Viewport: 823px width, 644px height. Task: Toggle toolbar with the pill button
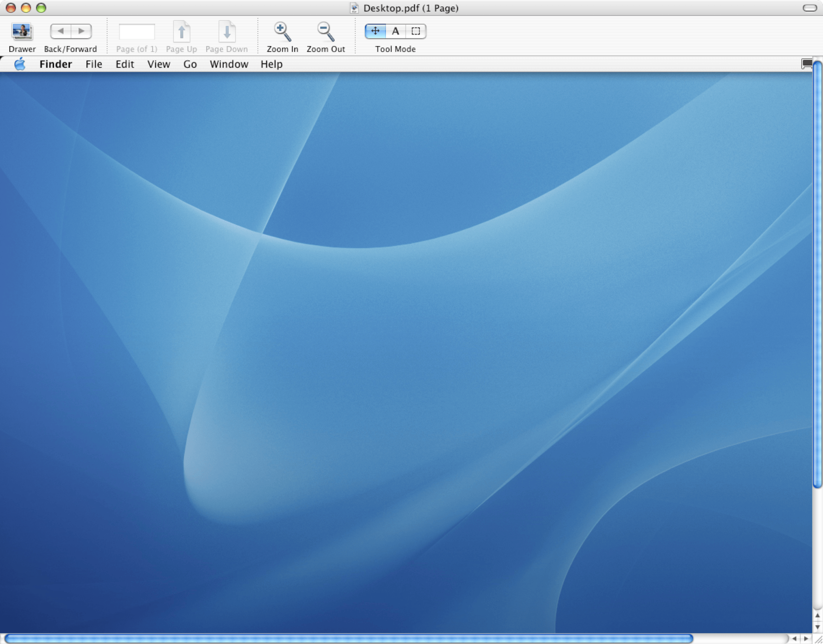tap(810, 8)
